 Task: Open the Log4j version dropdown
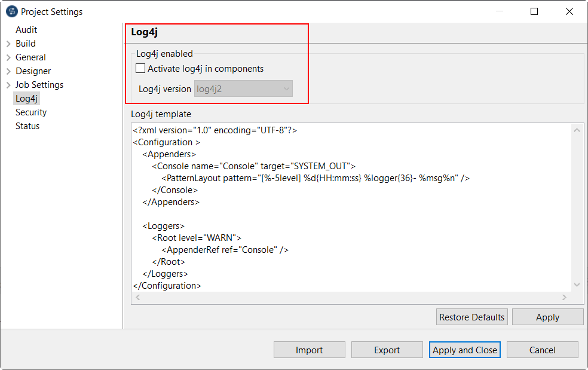click(x=243, y=89)
